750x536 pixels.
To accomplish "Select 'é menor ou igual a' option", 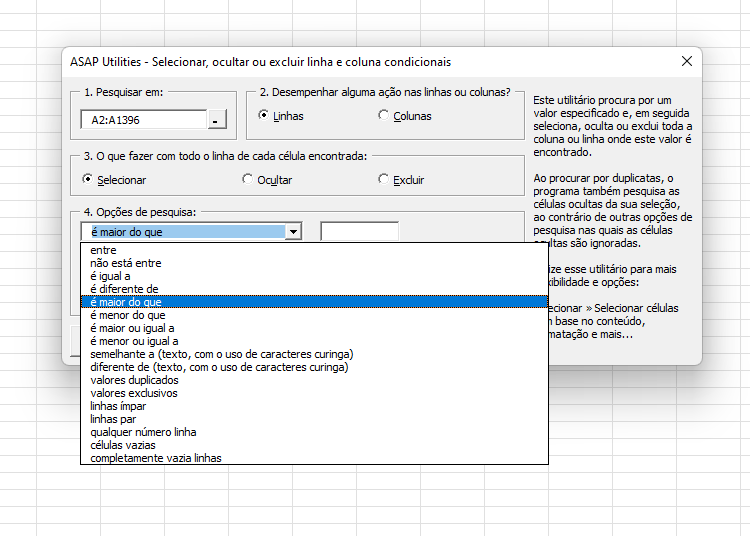I will (314, 341).
